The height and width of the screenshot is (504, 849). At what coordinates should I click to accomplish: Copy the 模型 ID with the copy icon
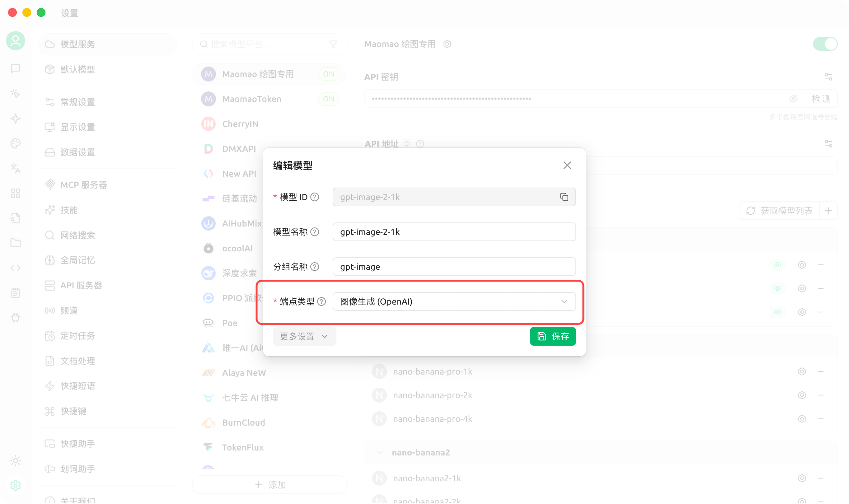(564, 197)
